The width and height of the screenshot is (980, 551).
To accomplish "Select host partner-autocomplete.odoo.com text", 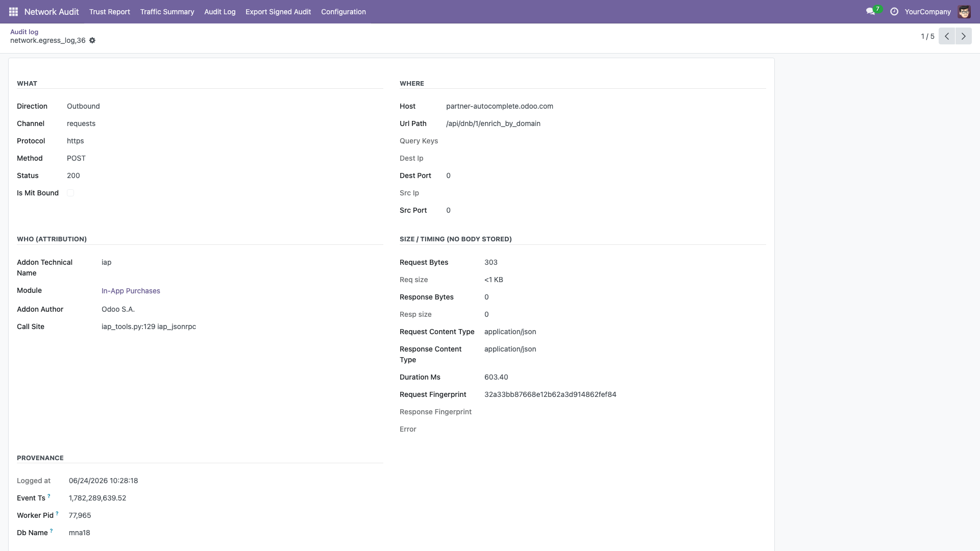I will pyautogui.click(x=500, y=106).
